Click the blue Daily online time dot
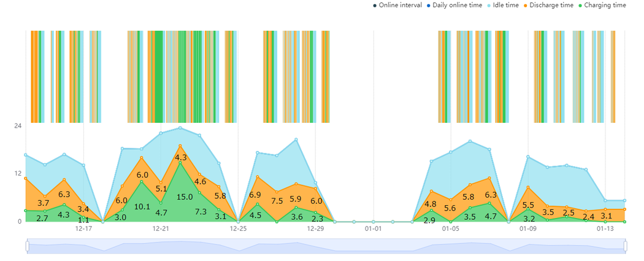644x261 pixels. point(428,6)
